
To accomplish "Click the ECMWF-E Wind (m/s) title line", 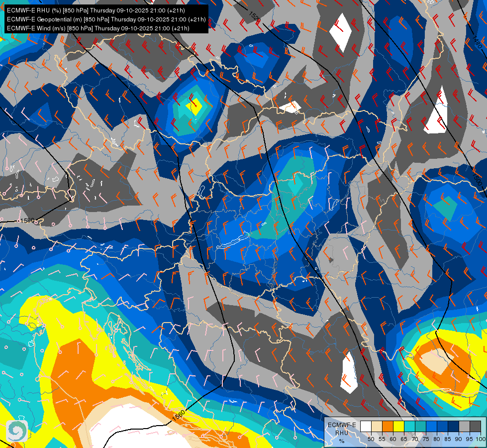I will click(x=98, y=28).
